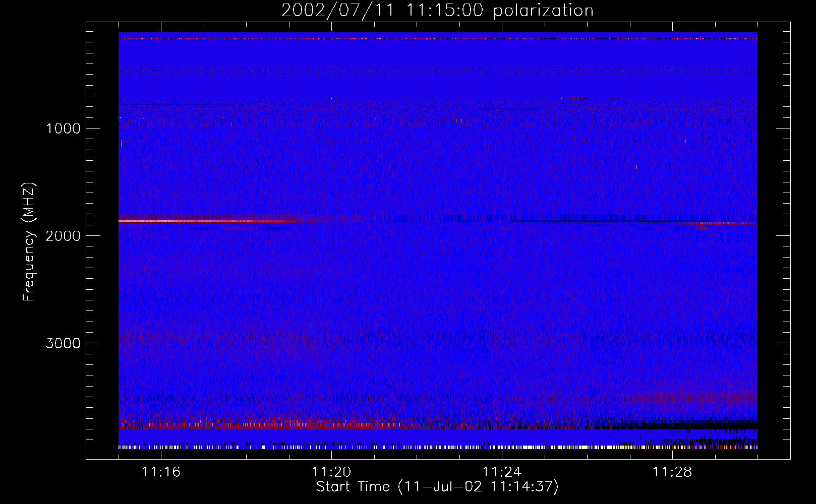Click the plot title '2002/07/11 11:15:00 polarization'
Image resolution: width=816 pixels, height=504 pixels.
pyautogui.click(x=437, y=11)
